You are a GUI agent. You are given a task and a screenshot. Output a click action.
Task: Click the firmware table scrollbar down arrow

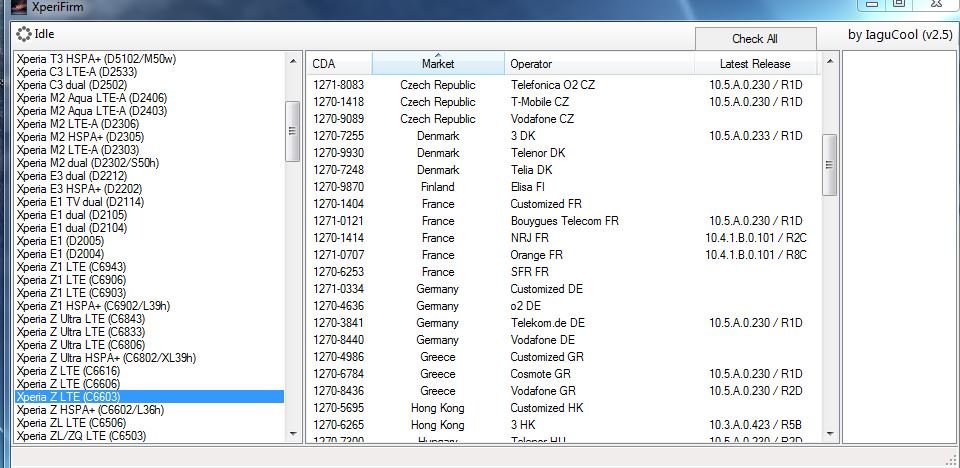point(830,434)
